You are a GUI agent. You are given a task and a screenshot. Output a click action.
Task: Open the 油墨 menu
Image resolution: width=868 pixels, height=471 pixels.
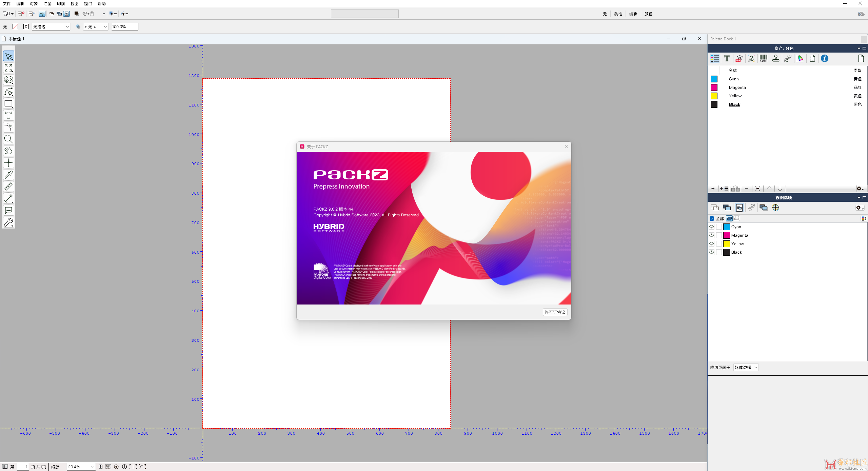pyautogui.click(x=47, y=4)
